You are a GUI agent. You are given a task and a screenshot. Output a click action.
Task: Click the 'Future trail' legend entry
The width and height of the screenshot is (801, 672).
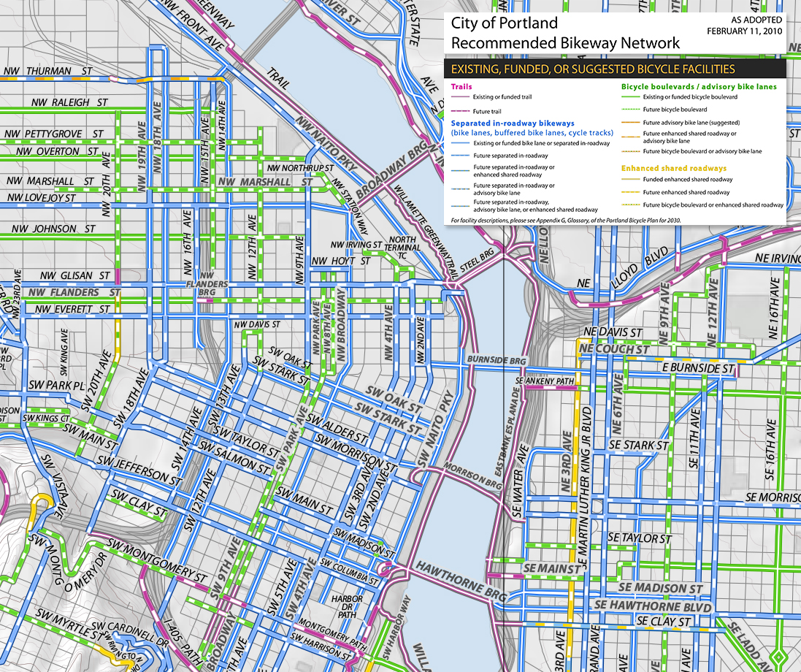[487, 111]
